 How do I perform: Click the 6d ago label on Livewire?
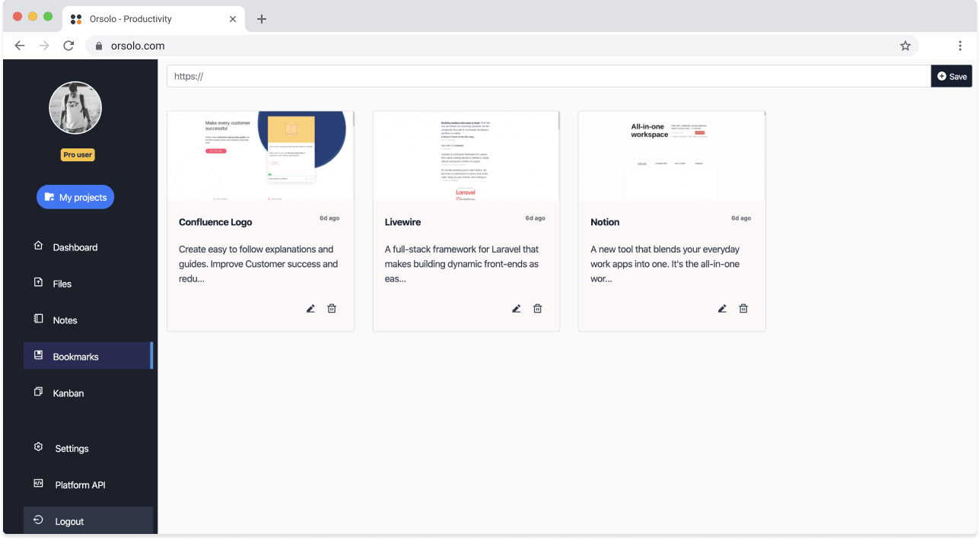click(x=536, y=218)
